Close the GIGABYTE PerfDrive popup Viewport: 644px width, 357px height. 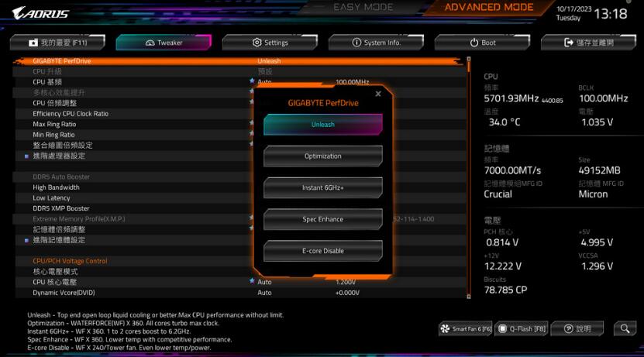click(378, 94)
